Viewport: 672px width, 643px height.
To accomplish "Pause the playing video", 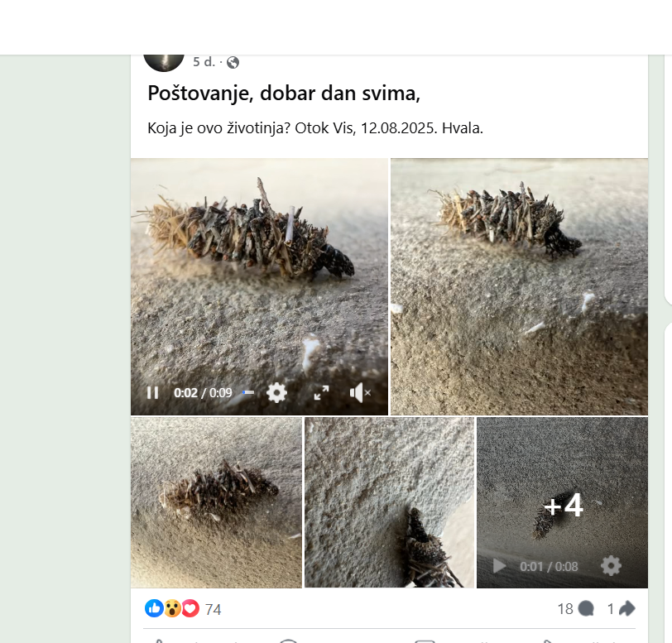I will click(x=152, y=392).
